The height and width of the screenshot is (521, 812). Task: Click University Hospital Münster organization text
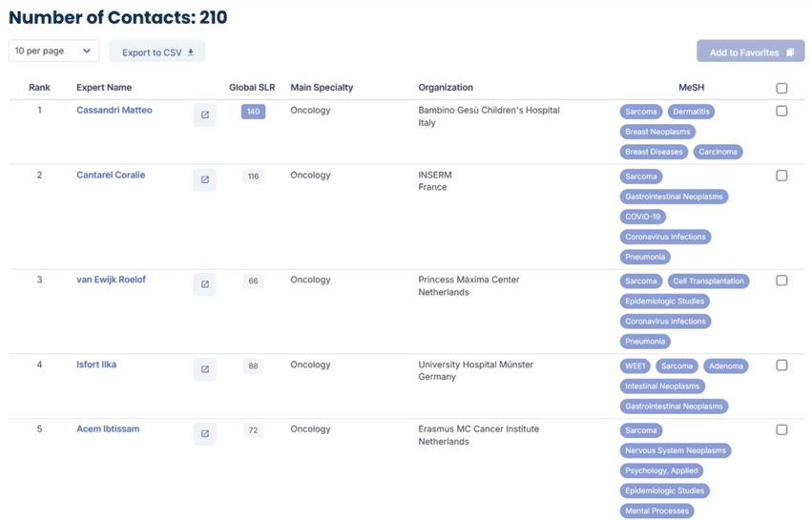point(475,365)
